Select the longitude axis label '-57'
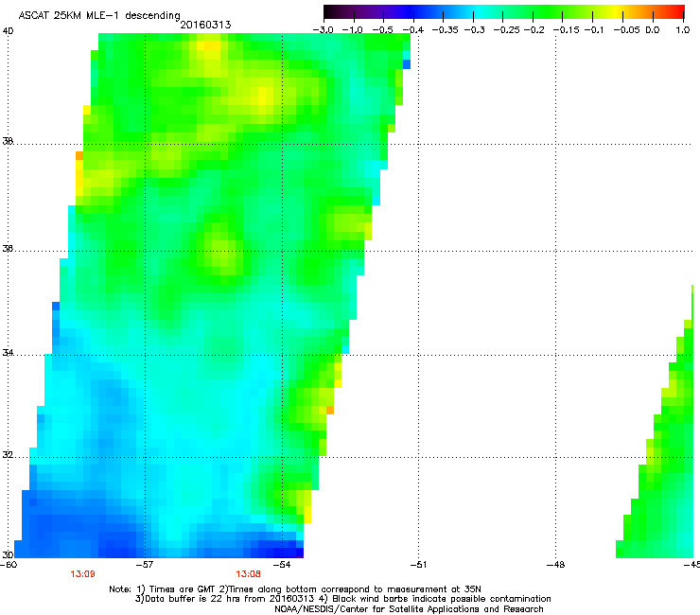The image size is (700, 615). click(x=145, y=565)
